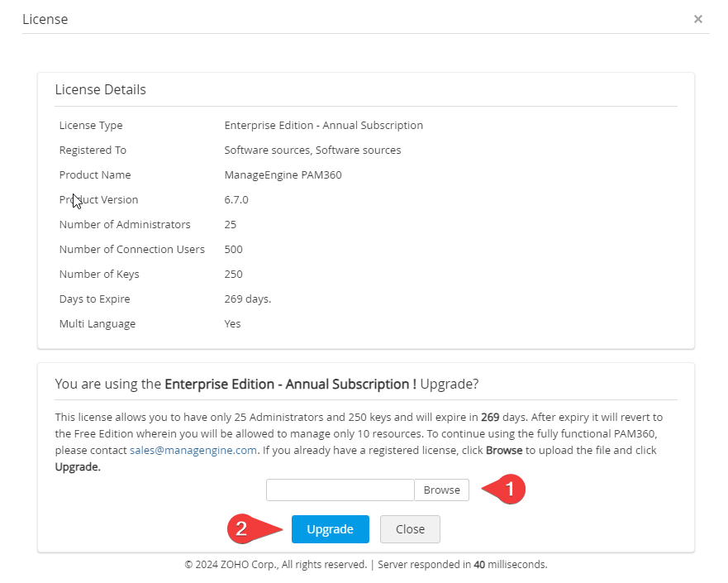The image size is (728, 583).
Task: Click the Number of Administrators row label
Action: click(125, 225)
